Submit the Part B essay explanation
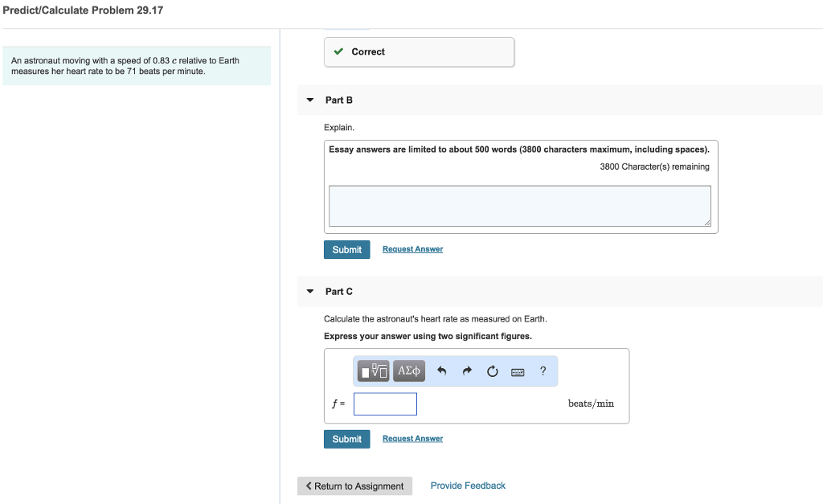Screen dimensions: 823x504 (x=346, y=249)
